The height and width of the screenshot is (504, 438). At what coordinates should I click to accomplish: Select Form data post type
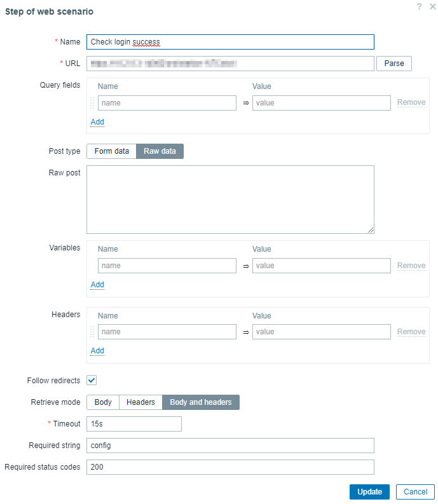pos(111,151)
